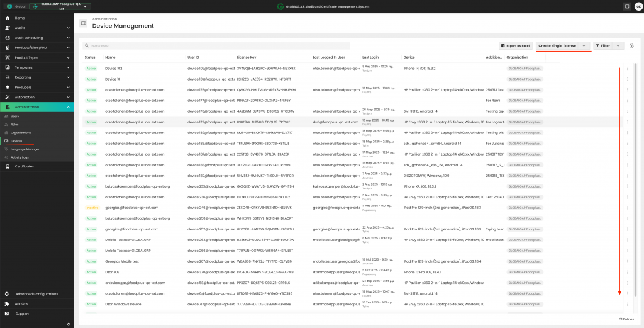
Task: Open the Home sidebar item
Action: point(19,18)
